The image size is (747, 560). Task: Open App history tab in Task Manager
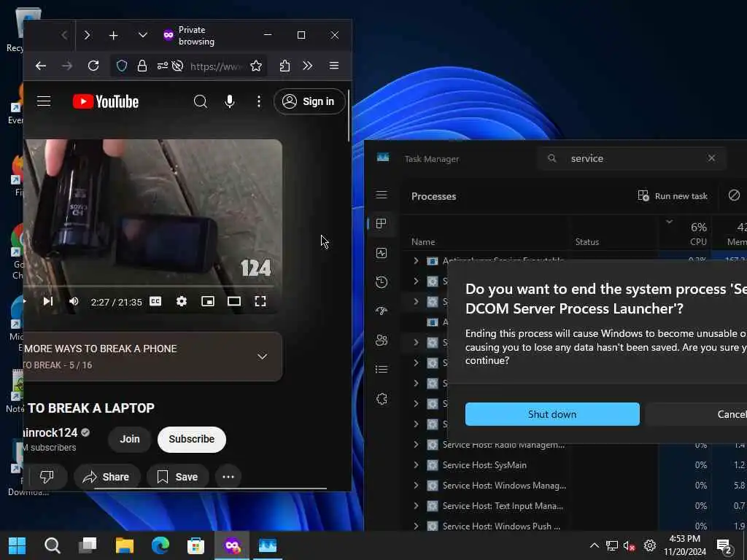click(x=381, y=282)
